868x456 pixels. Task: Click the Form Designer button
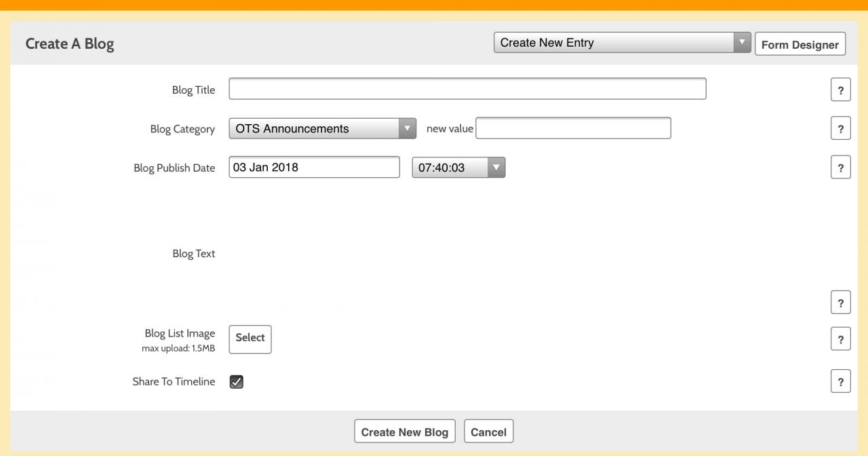coord(800,44)
